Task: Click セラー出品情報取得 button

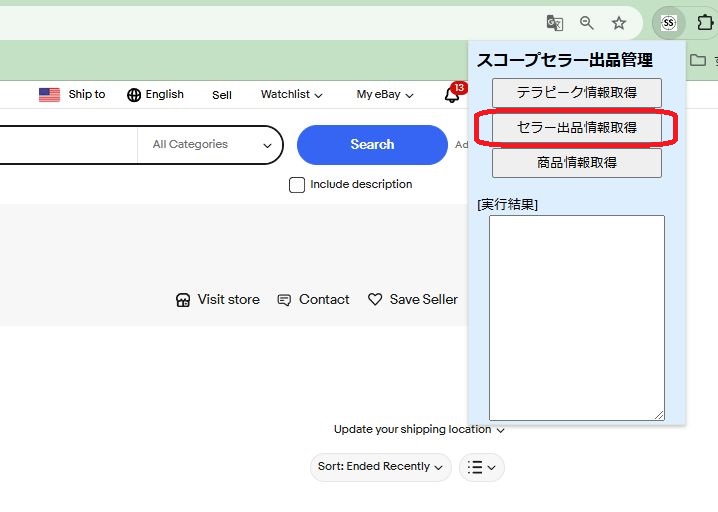Action: click(577, 127)
